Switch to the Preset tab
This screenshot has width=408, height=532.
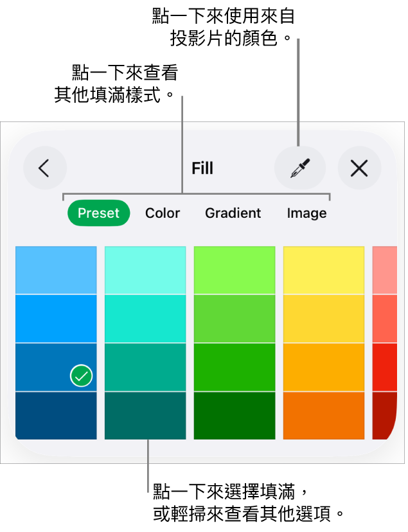pos(98,213)
